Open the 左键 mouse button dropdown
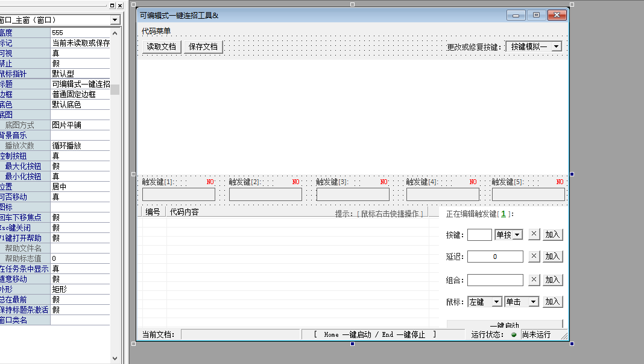Image resolution: width=644 pixels, height=364 pixels. 496,302
